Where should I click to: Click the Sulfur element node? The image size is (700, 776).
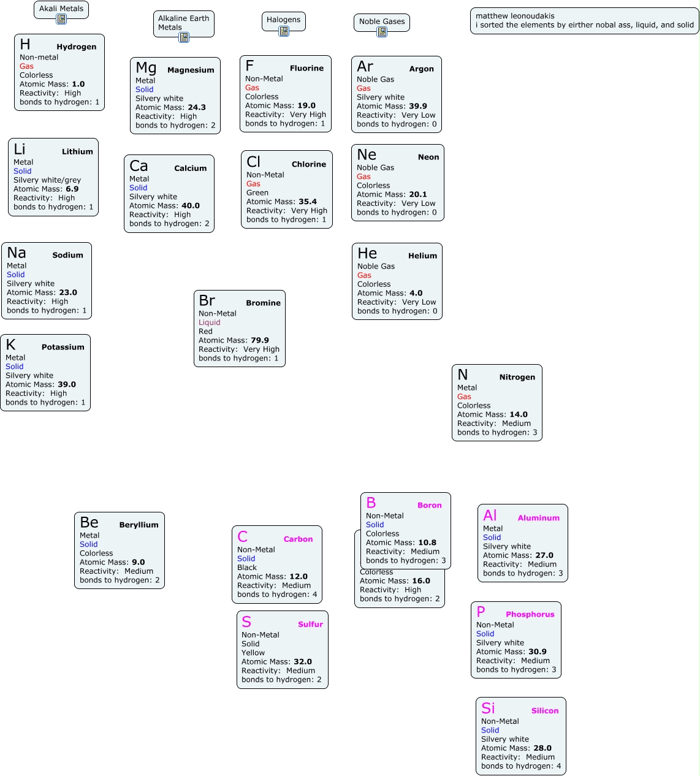(x=283, y=650)
